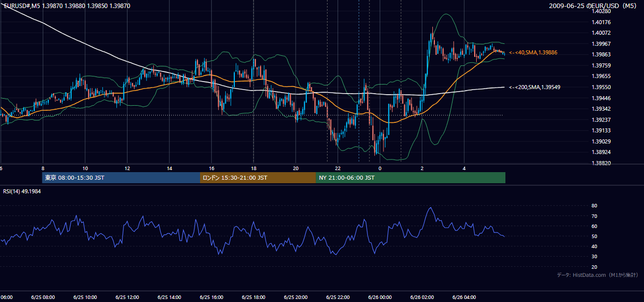
Task: Click price level 1.39133 on axis
Action: [x=601, y=130]
